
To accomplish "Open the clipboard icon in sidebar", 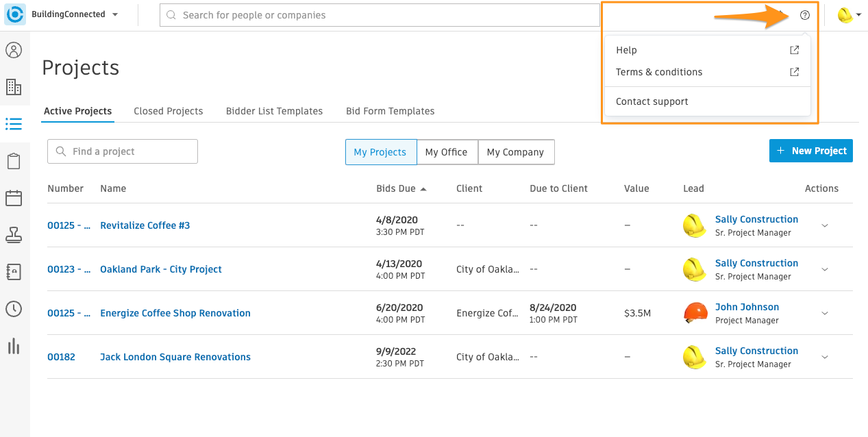I will tap(14, 161).
